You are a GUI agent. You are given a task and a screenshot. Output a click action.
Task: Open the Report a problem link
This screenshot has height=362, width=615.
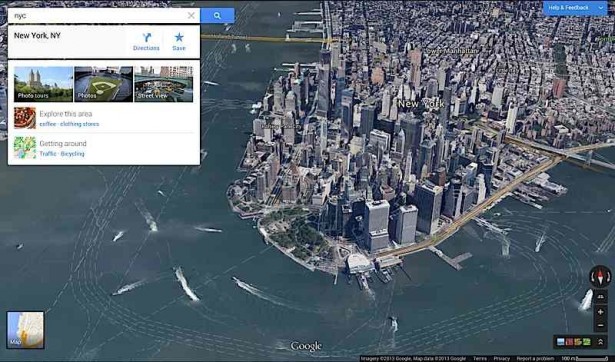[x=535, y=358]
